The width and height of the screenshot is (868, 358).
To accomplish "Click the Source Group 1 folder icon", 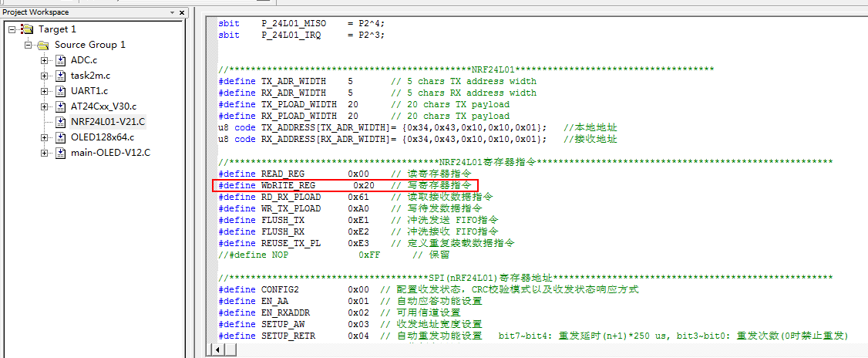I will (43, 44).
